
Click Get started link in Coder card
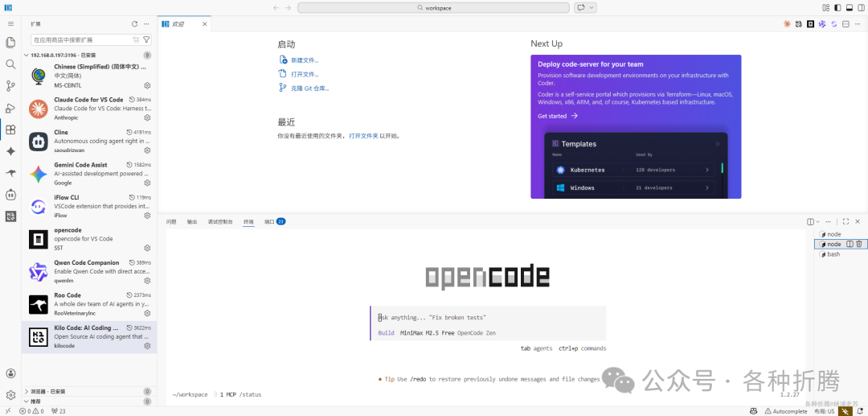pyautogui.click(x=558, y=116)
